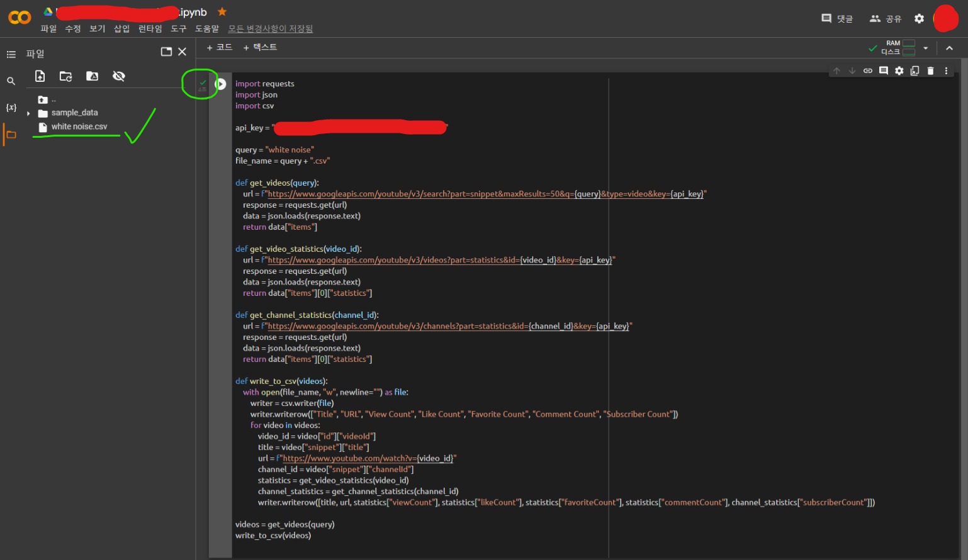This screenshot has height=560, width=968.
Task: Open the variables {x} panel
Action: point(11,108)
